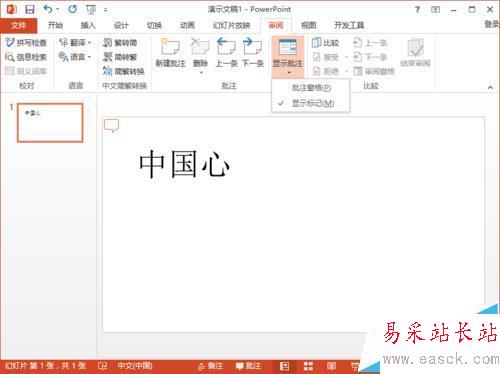This screenshot has width=500, height=374.
Task: Click the 中国心 title text on the slide
Action: click(x=184, y=164)
